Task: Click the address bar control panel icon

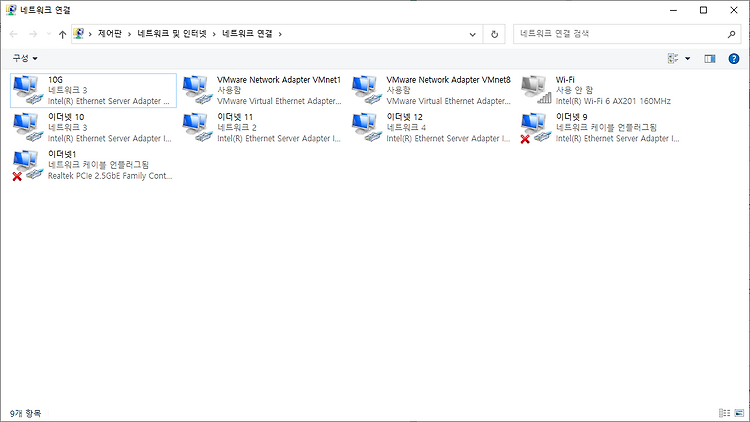Action: pos(78,33)
